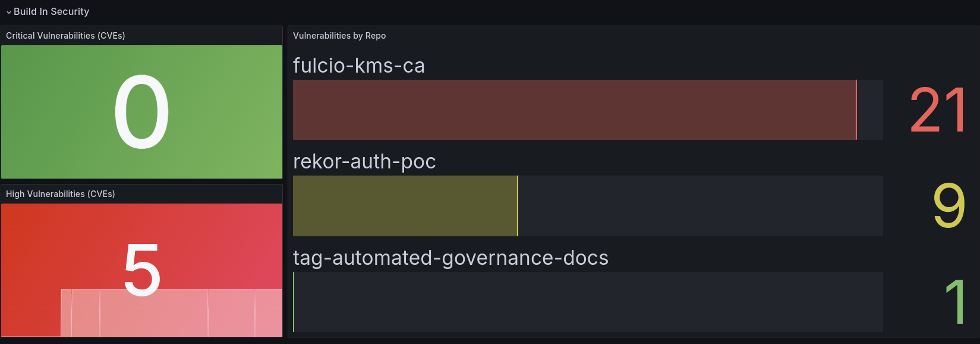Collapse the Build In Security row chevron

click(x=8, y=12)
